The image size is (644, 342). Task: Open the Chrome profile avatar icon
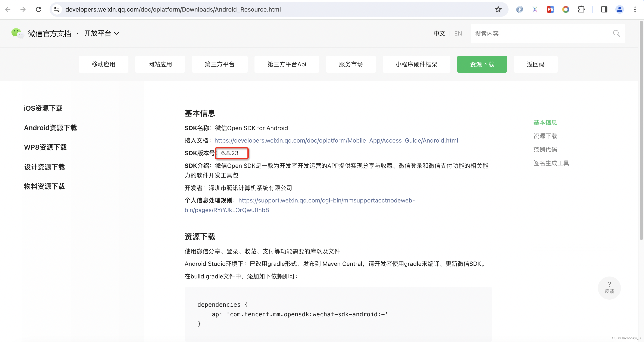619,9
